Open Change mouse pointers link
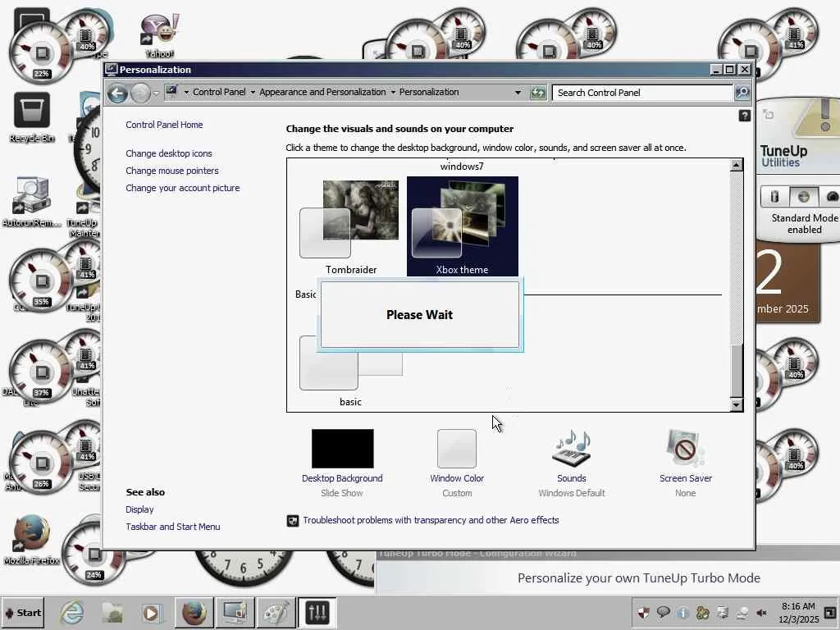840x630 pixels. coord(172,171)
